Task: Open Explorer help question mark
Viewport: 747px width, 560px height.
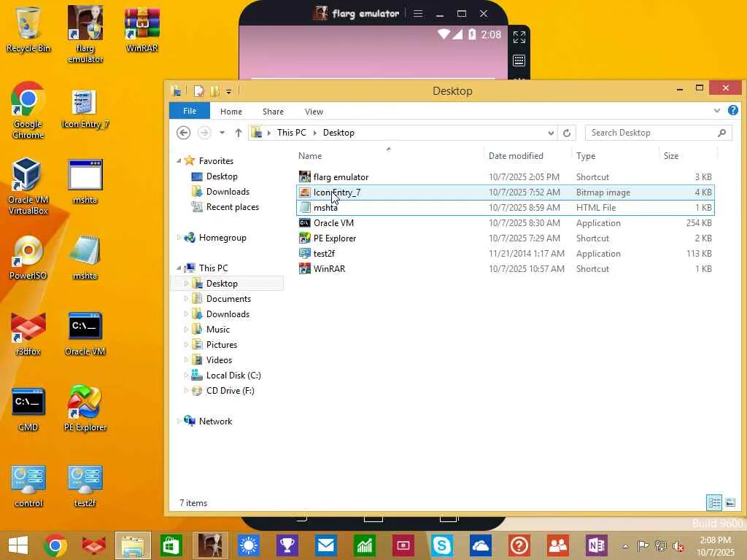Action: pyautogui.click(x=732, y=111)
